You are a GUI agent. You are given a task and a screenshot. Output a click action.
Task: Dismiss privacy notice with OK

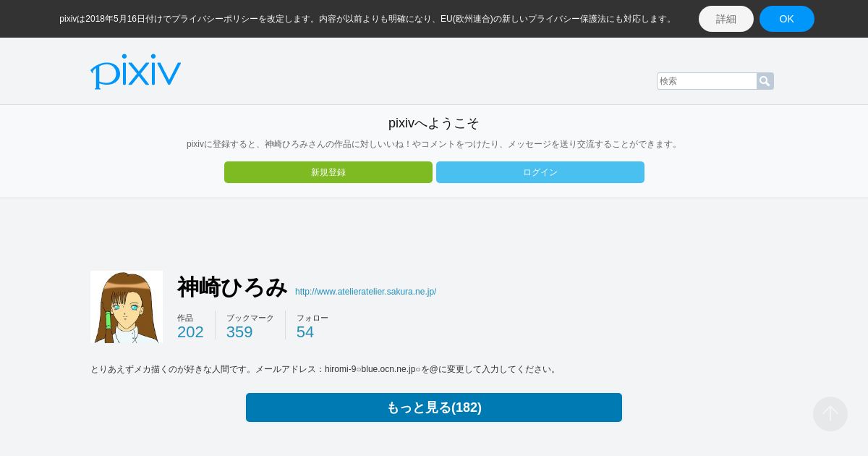click(x=787, y=19)
